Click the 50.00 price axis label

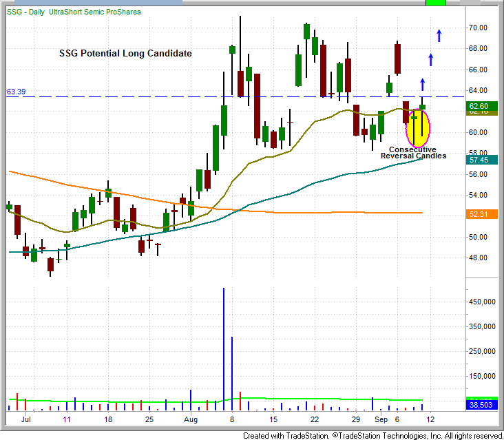pos(478,237)
